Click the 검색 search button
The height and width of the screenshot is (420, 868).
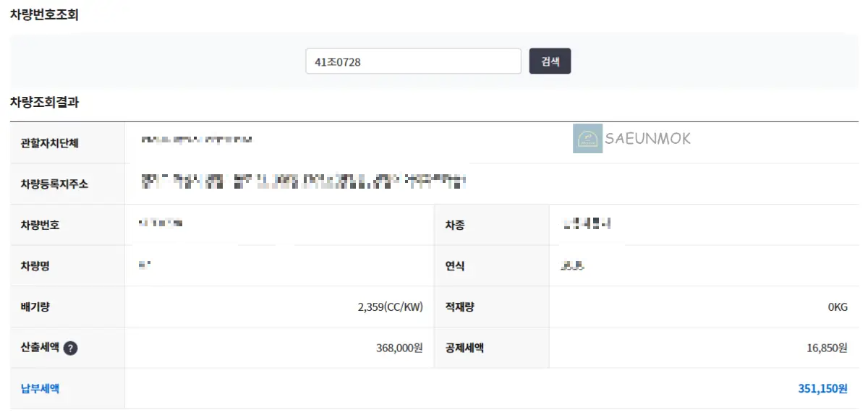pyautogui.click(x=550, y=61)
